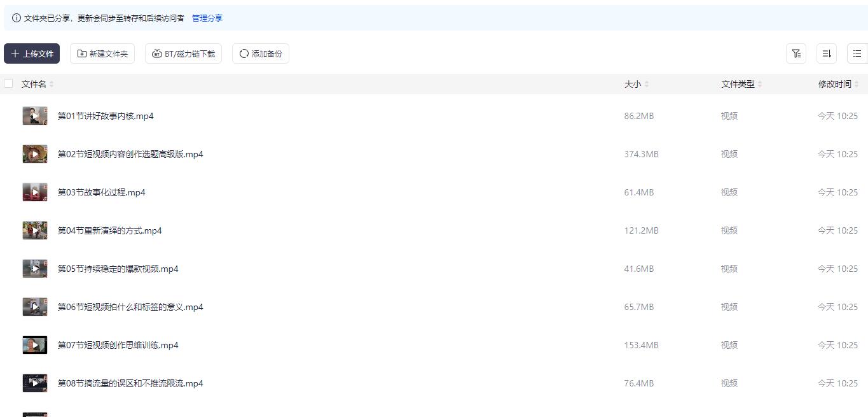Open 第08节搞流量的误区和不推流限流.mp4
The height and width of the screenshot is (417, 868).
pos(130,383)
